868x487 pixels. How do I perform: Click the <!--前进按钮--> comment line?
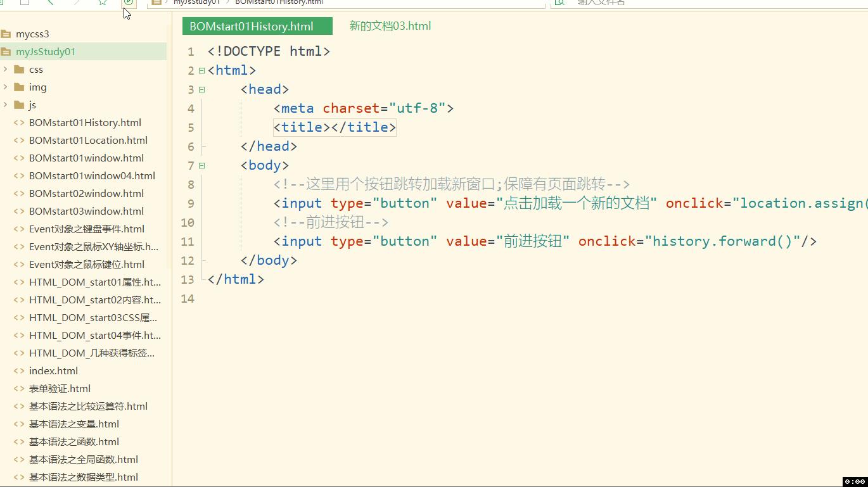[x=331, y=222]
